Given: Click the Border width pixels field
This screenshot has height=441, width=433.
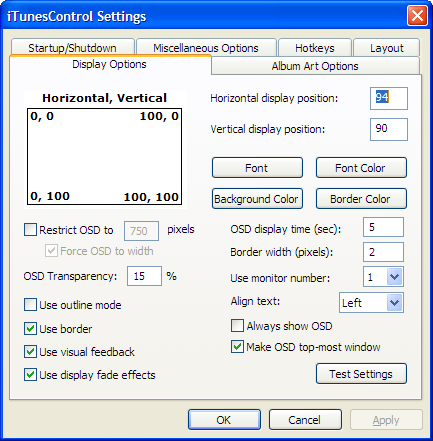Looking at the screenshot, I should point(383,252).
